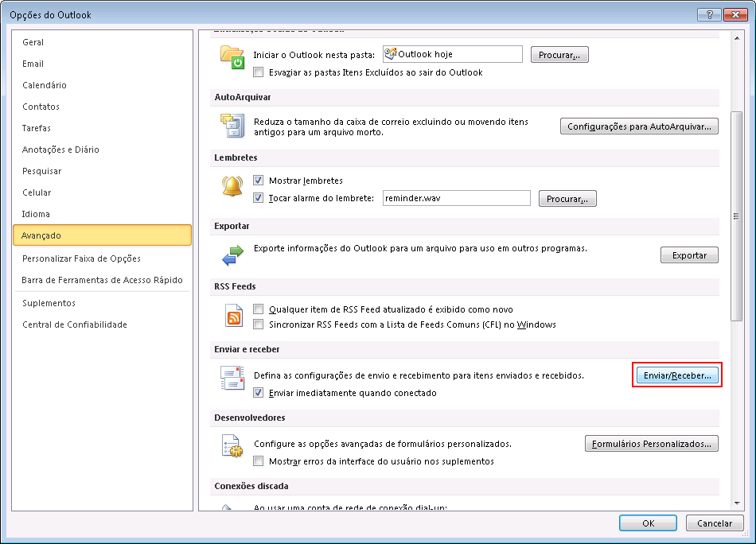756x544 pixels.
Task: Open the Enviar/Receber settings button
Action: point(677,375)
